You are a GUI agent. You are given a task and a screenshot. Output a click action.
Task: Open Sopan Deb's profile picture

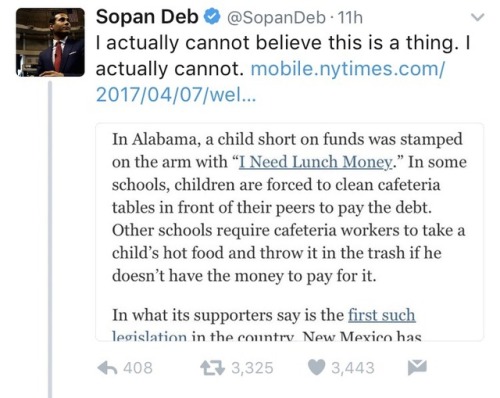(50, 42)
